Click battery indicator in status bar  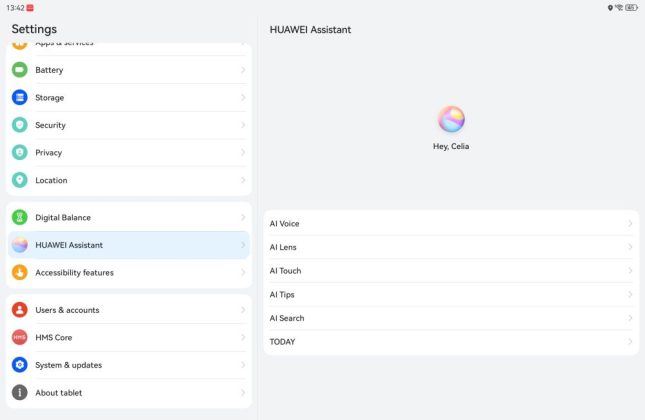tap(631, 7)
